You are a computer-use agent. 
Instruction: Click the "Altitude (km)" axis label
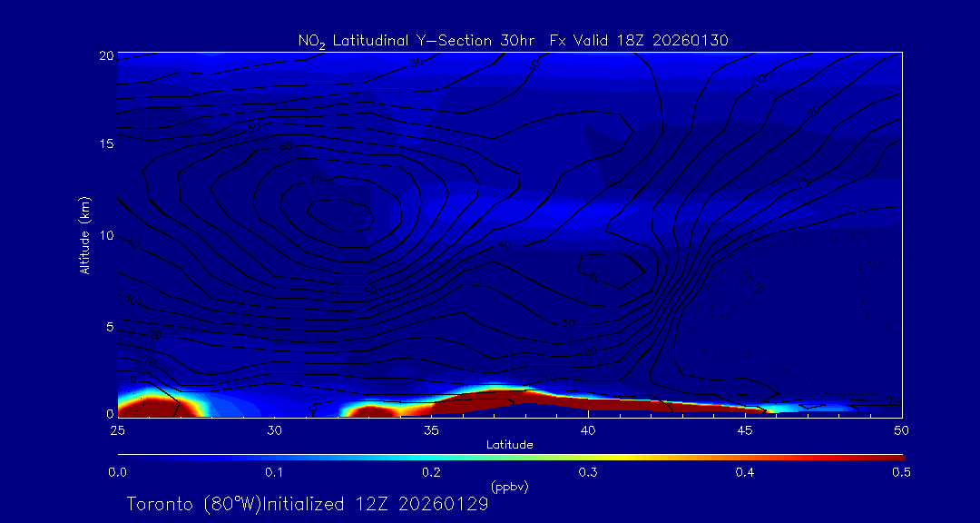[85, 233]
